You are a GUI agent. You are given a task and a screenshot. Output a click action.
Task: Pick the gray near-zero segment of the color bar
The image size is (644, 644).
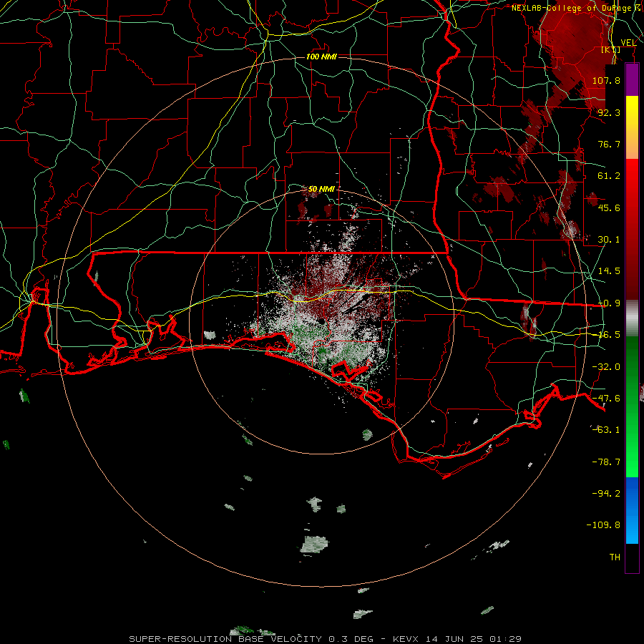[x=632, y=318]
